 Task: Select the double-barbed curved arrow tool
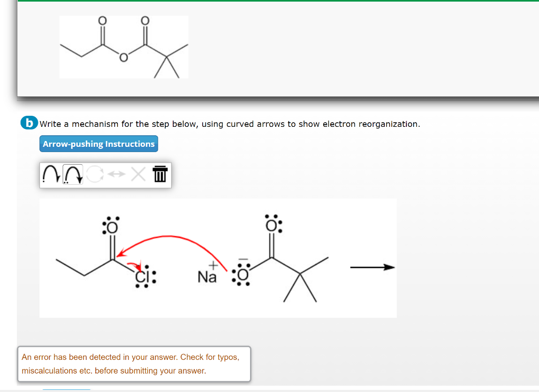pyautogui.click(x=73, y=175)
